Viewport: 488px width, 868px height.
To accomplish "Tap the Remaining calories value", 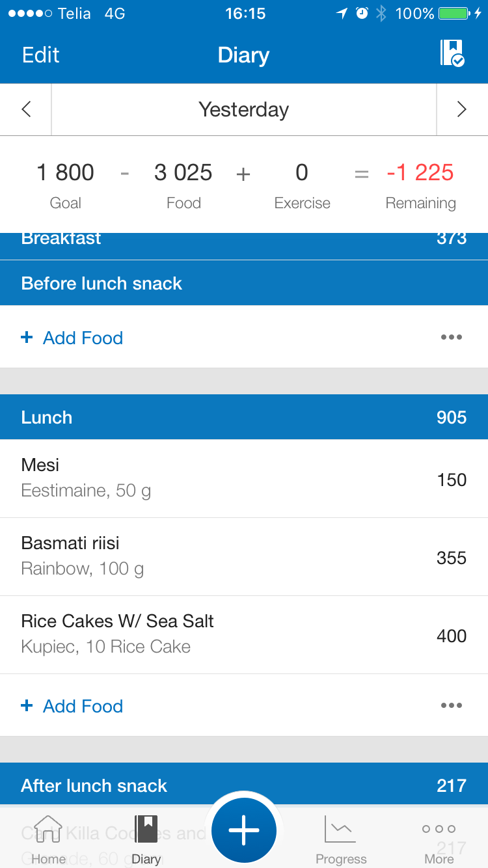I will [x=420, y=173].
